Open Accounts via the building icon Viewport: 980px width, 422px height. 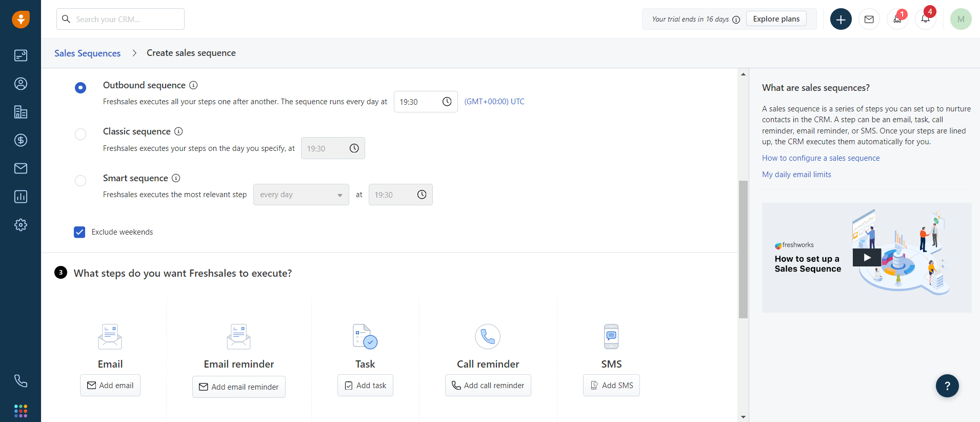(x=21, y=112)
